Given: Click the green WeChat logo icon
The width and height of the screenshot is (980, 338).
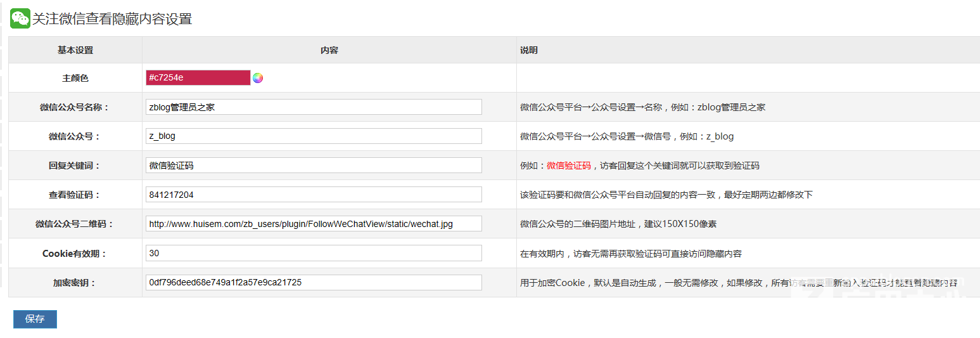Looking at the screenshot, I should pyautogui.click(x=20, y=18).
